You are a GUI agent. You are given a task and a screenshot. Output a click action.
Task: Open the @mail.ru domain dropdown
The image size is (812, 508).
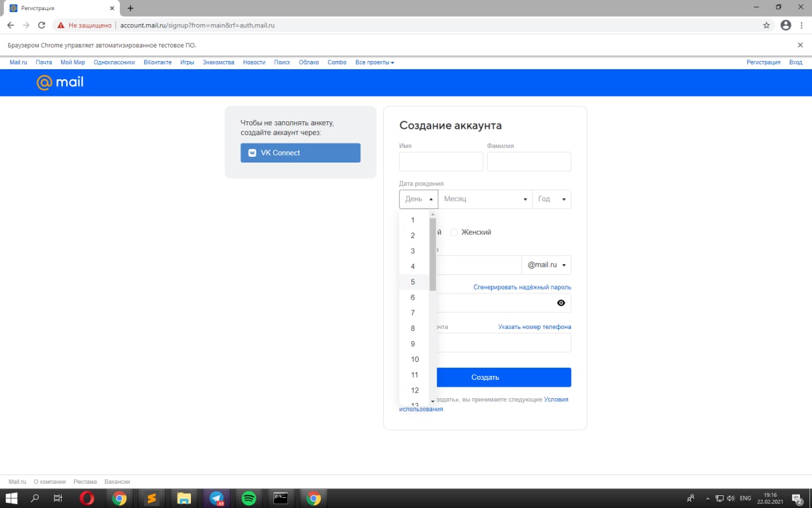click(x=546, y=265)
